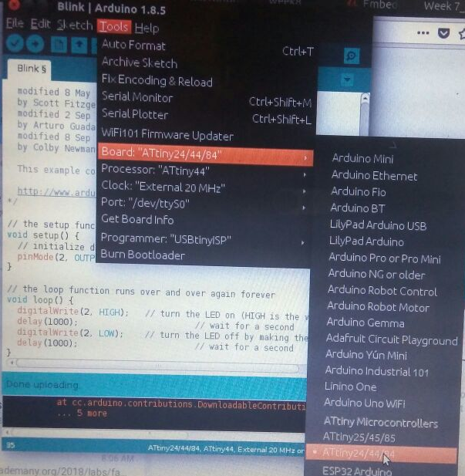The image size is (465, 476).
Task: Open the File menu
Action: pyautogui.click(x=15, y=23)
